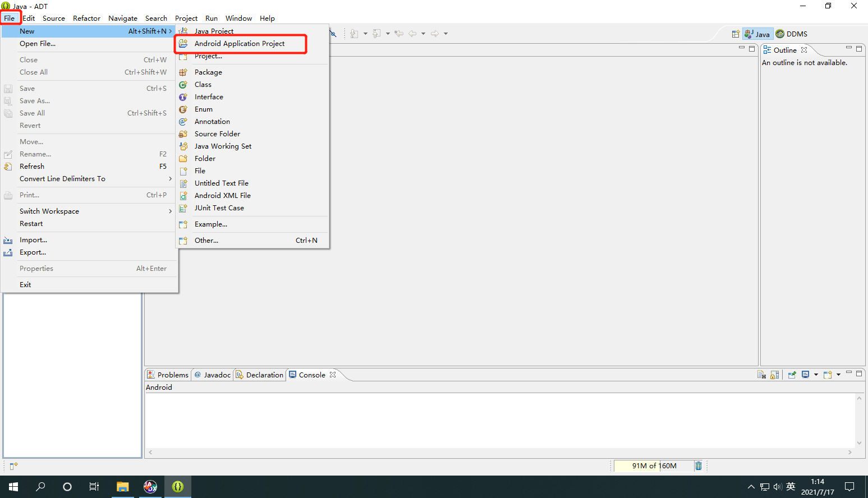Screen dimensions: 868x498
Task: Maximize the Outline view
Action: pos(859,49)
